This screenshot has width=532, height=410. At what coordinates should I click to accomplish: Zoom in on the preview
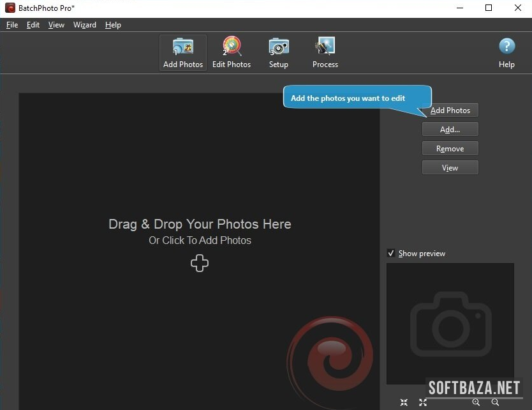coord(476,402)
